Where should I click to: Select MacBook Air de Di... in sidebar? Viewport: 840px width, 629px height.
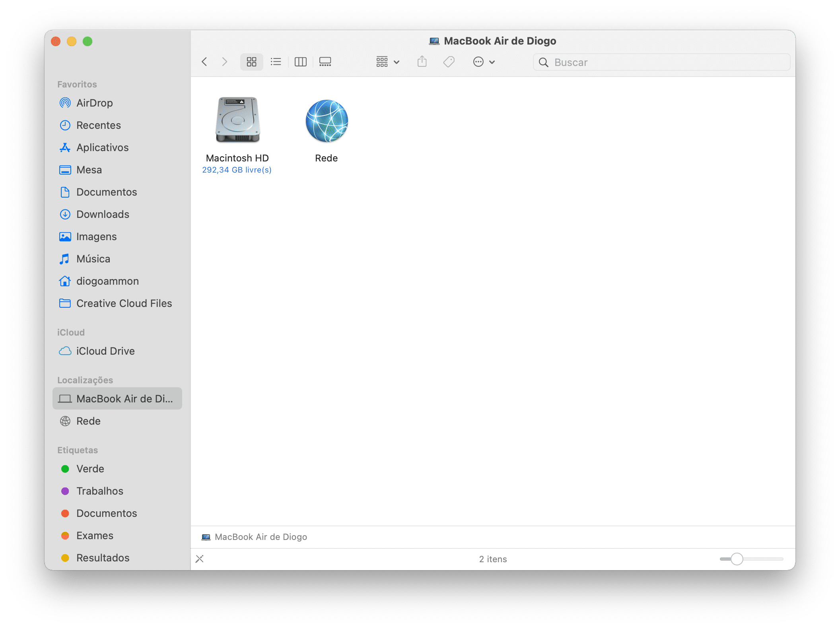(117, 399)
